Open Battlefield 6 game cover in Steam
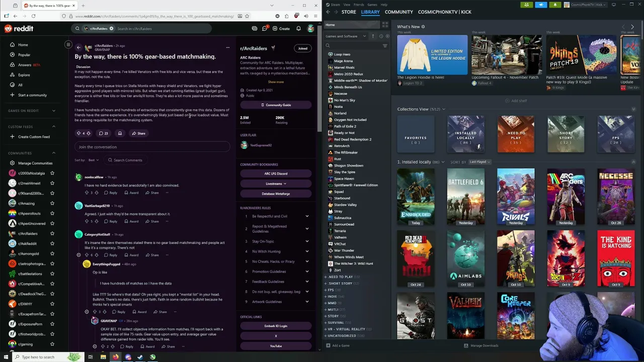 coord(466,197)
